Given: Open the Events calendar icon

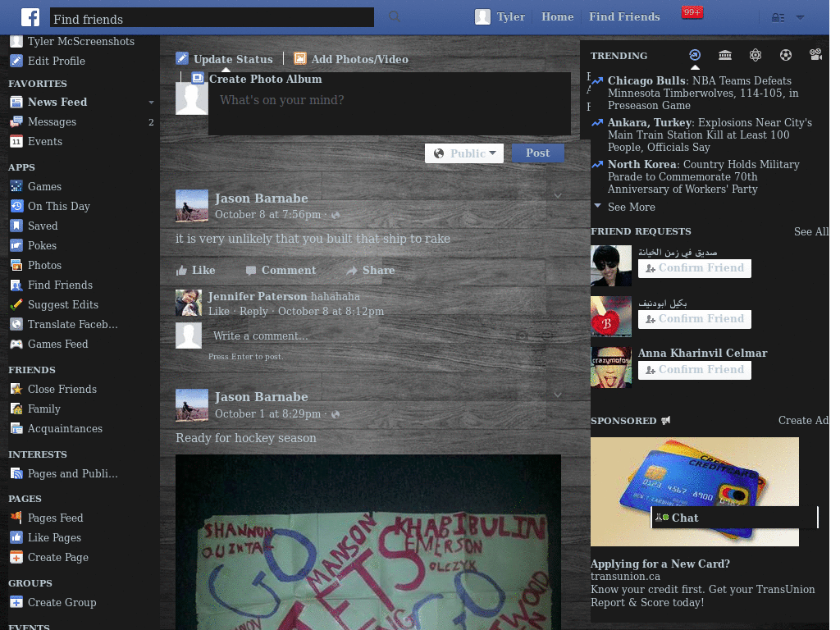Looking at the screenshot, I should (x=16, y=141).
